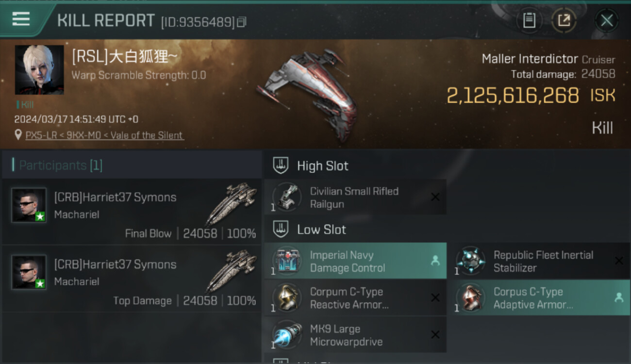Copy the kill report ID

[x=242, y=22]
